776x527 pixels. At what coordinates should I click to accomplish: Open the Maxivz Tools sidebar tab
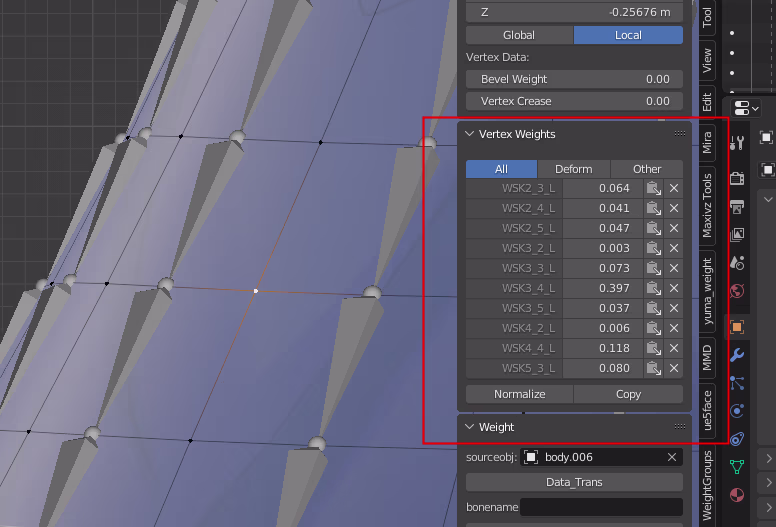click(707, 205)
